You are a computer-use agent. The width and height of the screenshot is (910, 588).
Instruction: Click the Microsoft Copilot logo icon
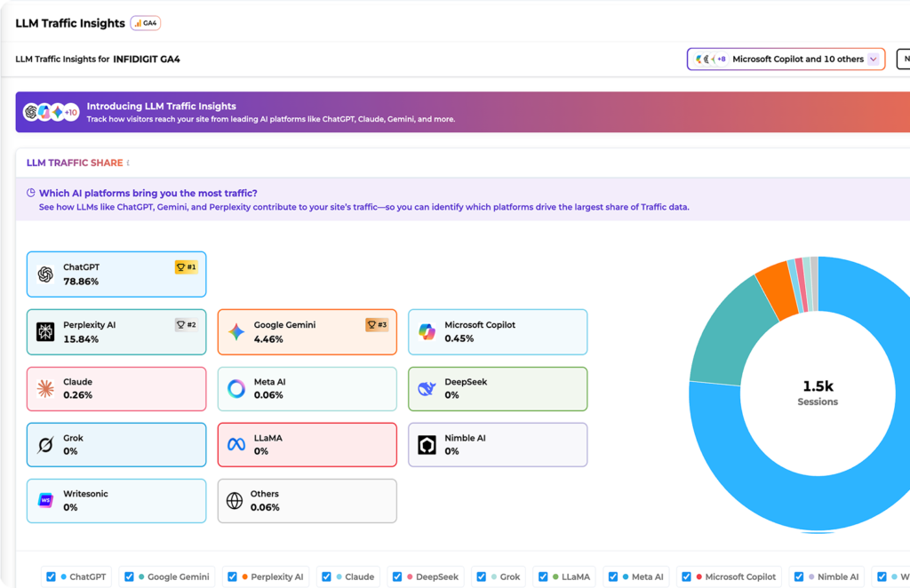(427, 331)
